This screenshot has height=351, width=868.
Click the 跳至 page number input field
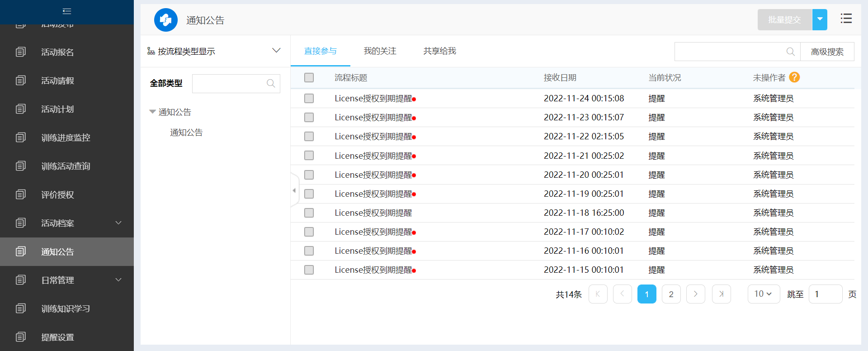click(825, 294)
